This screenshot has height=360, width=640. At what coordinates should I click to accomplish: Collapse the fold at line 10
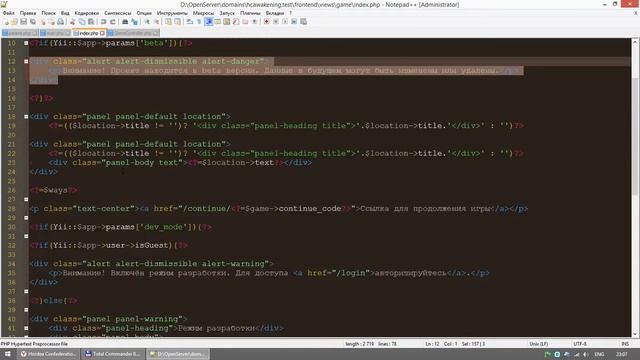(x=26, y=43)
